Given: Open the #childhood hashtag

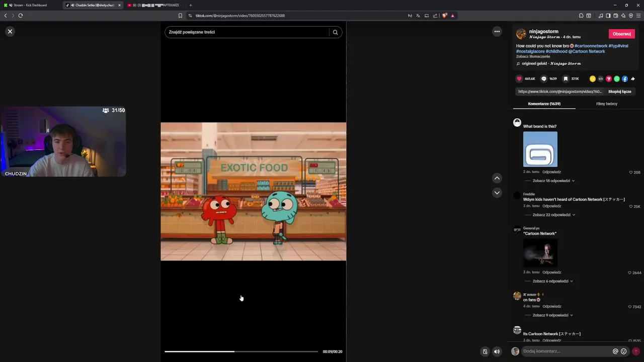Looking at the screenshot, I should click(556, 51).
